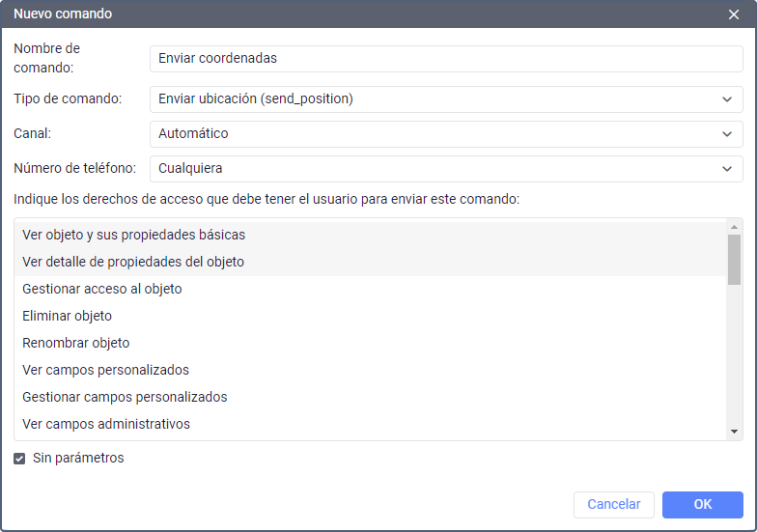The height and width of the screenshot is (532, 757).
Task: Choose 'Gestionar campos personalizados' entry
Action: [x=125, y=397]
